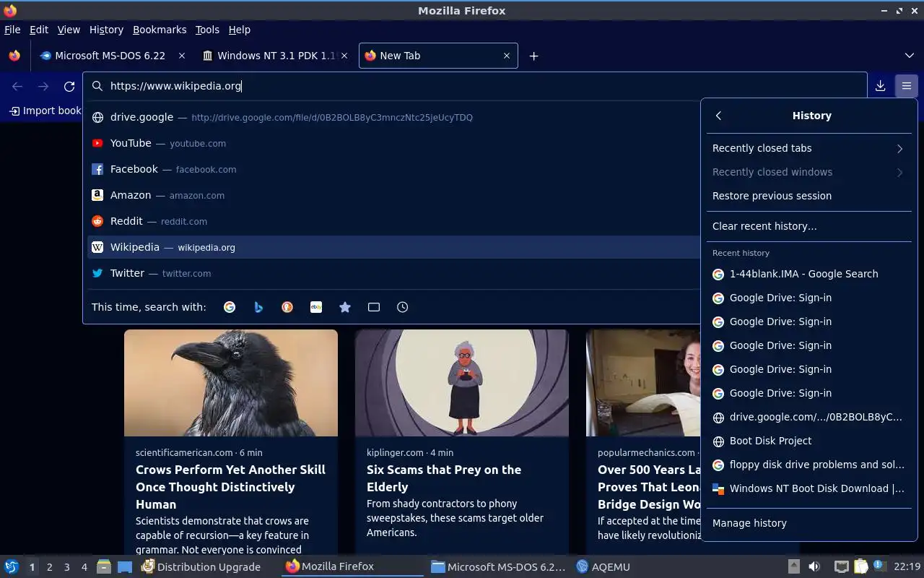924x578 pixels.
Task: Close the New Tab tab
Action: point(507,56)
